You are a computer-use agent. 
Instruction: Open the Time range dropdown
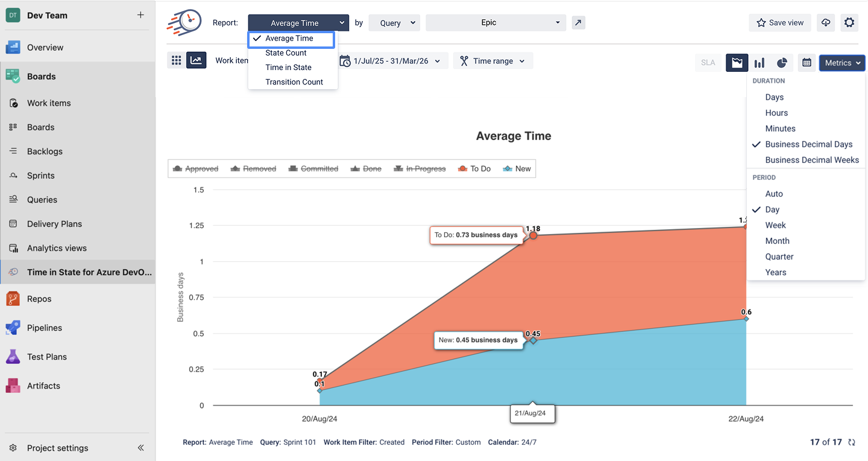[x=492, y=61]
